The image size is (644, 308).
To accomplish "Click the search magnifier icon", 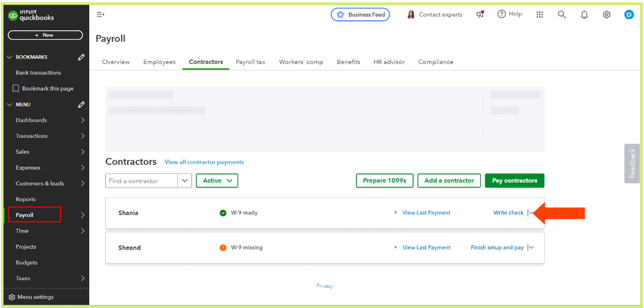I will point(562,15).
